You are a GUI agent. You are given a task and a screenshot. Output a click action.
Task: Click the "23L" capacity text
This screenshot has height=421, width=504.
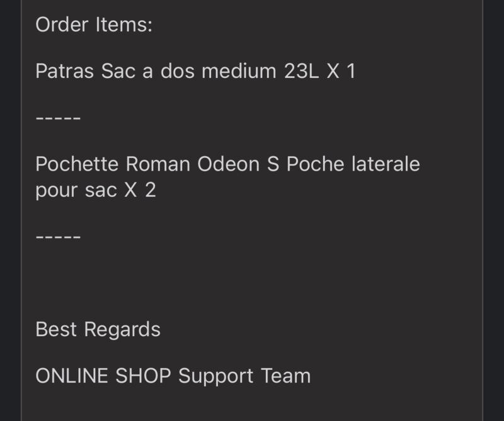coord(301,70)
